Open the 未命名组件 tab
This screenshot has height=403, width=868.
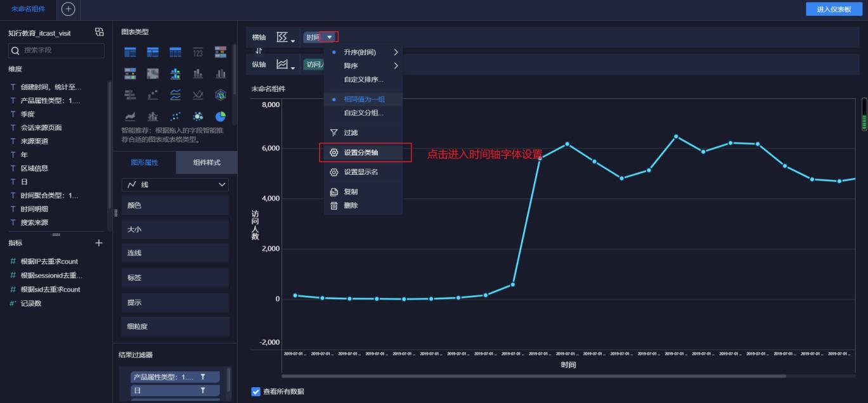28,9
